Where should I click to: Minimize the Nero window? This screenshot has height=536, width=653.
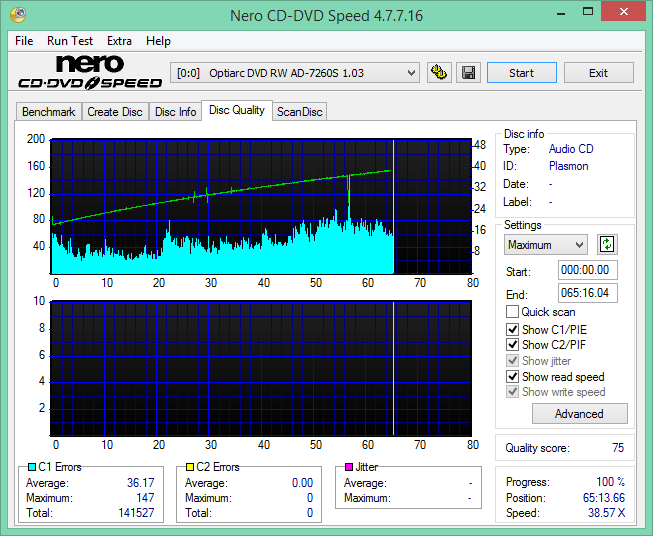(561, 13)
